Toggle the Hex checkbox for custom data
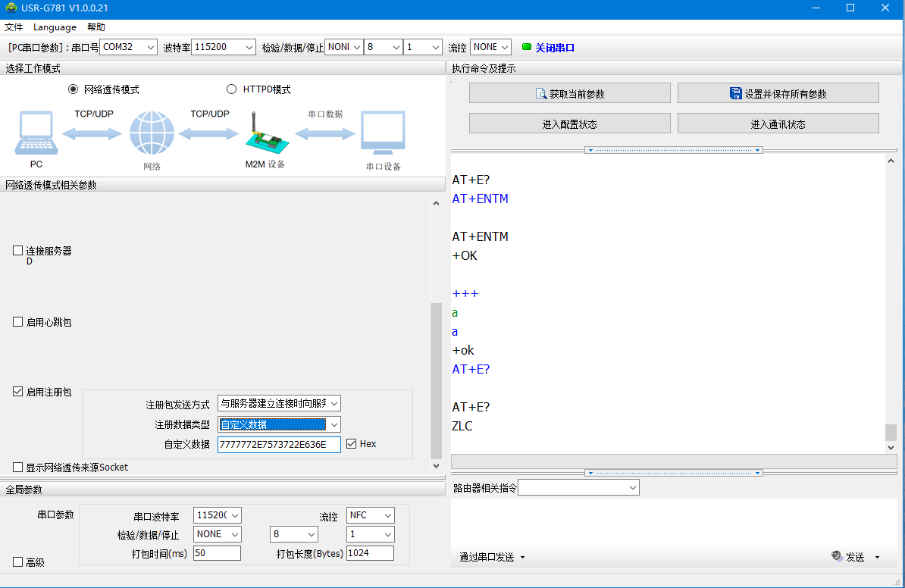 352,444
